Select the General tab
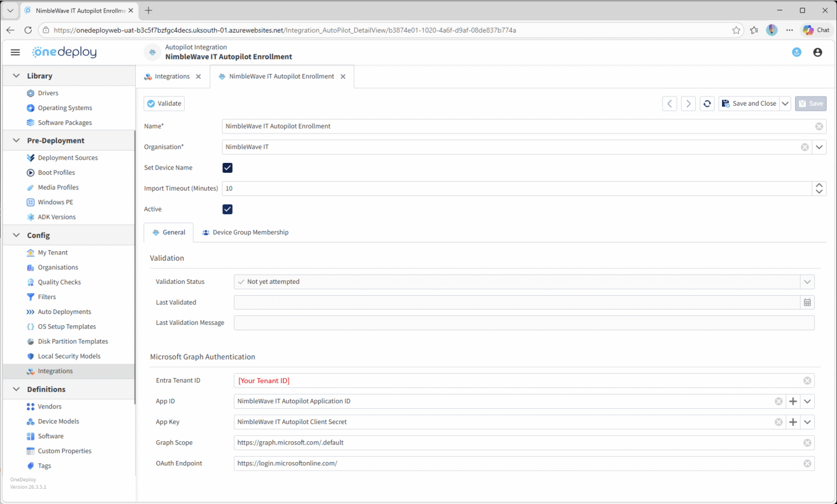 tap(168, 233)
